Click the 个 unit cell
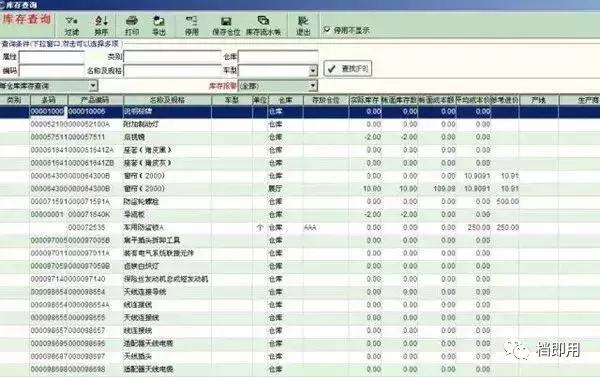The height and width of the screenshot is (377, 600). 260,227
